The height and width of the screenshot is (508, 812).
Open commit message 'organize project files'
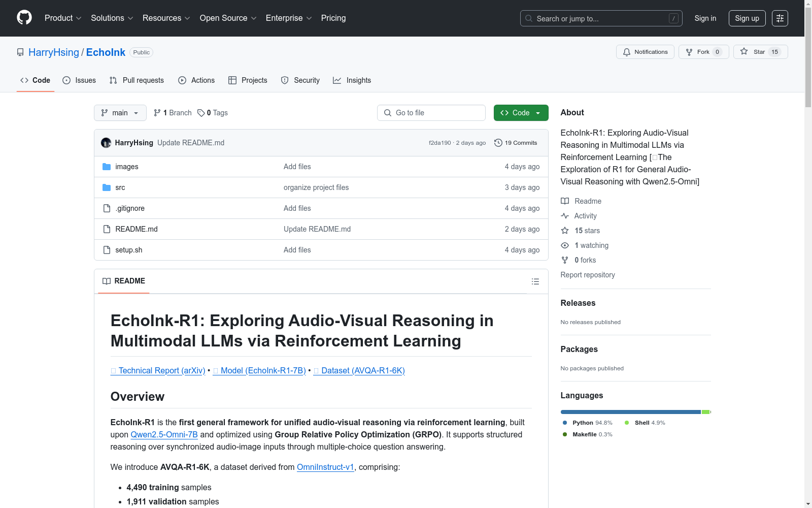point(316,187)
